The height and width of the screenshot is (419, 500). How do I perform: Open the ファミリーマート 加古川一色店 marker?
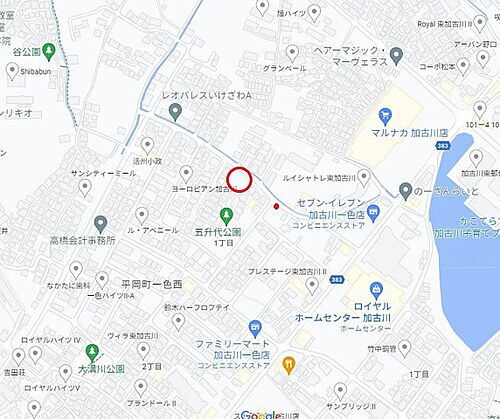tap(255, 329)
